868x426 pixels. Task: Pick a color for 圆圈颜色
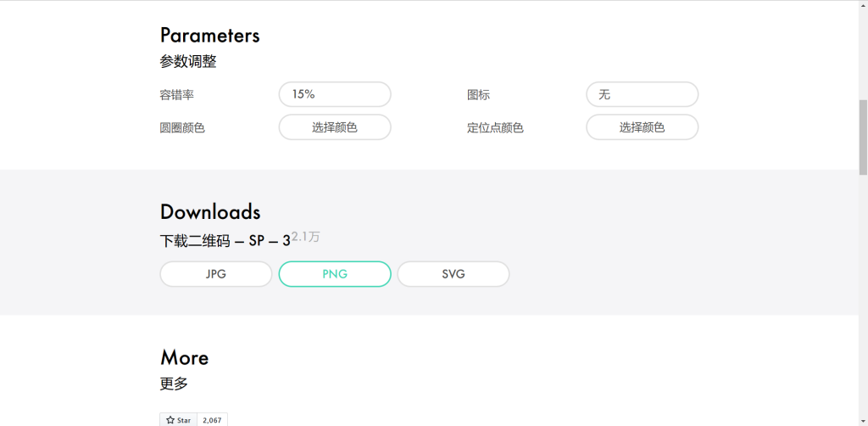(x=335, y=127)
